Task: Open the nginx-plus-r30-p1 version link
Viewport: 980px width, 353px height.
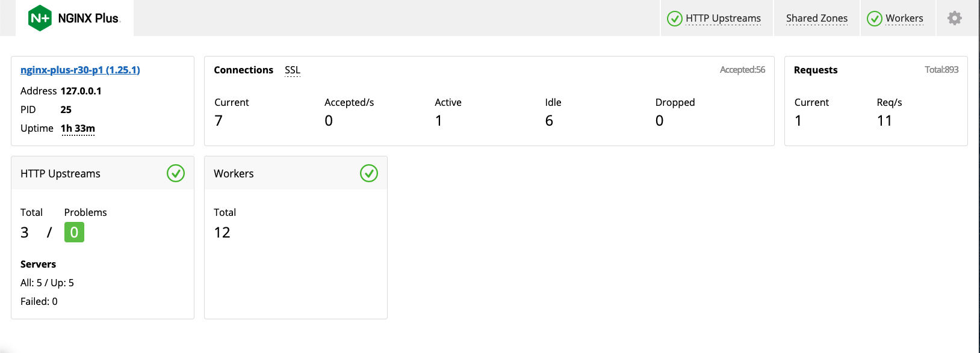Action: 80,70
